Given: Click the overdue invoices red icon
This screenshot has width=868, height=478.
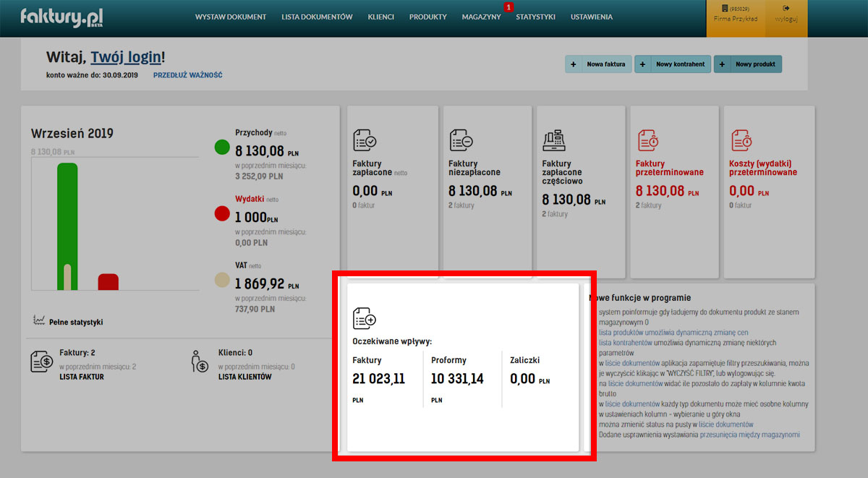Looking at the screenshot, I should click(648, 140).
